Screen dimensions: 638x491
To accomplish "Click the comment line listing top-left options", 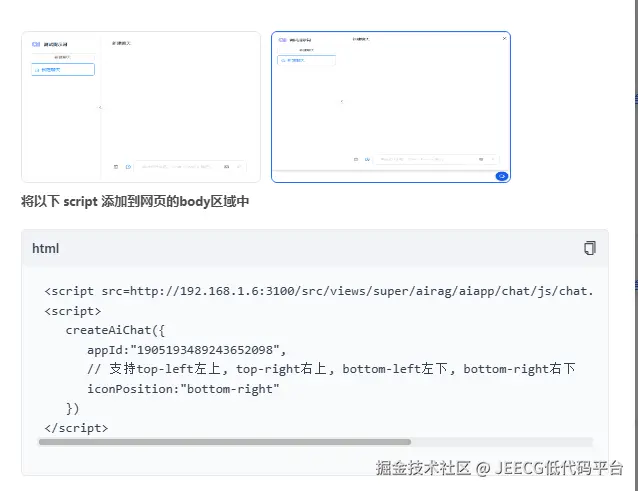I will 331,369.
